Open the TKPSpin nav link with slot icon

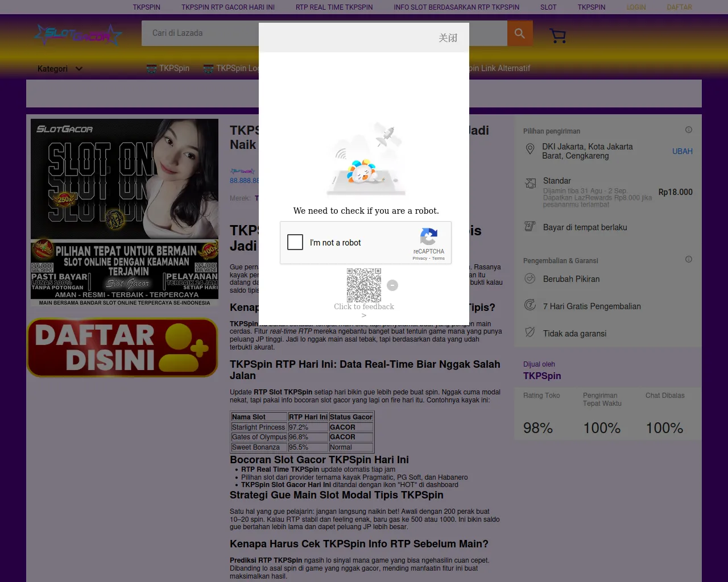tap(168, 68)
